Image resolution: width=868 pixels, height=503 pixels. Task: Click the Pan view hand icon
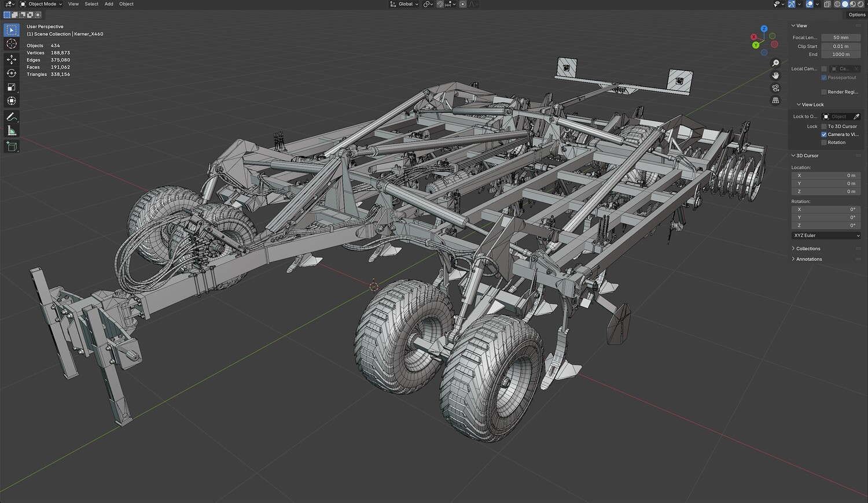coord(775,76)
